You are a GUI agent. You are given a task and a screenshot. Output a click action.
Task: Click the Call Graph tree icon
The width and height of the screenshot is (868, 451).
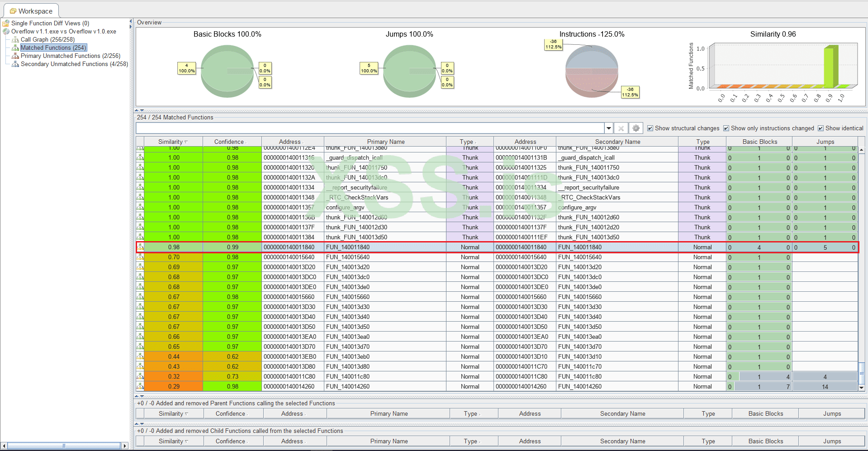pos(15,40)
